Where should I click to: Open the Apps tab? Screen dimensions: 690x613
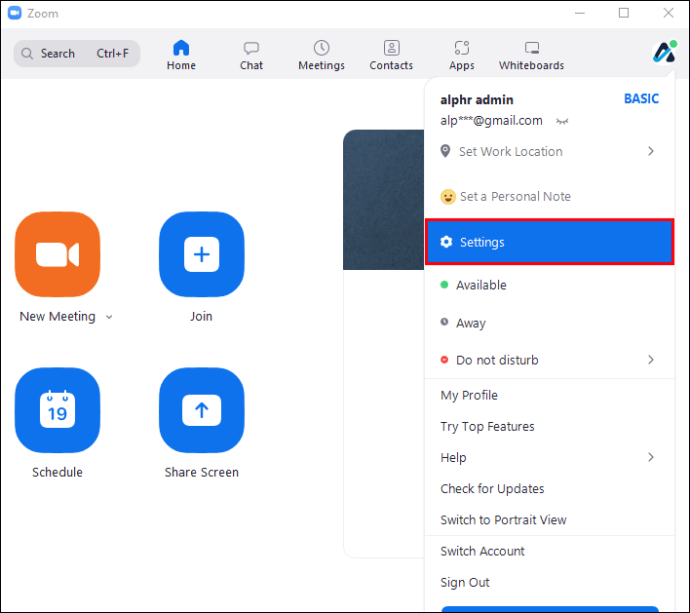[x=462, y=55]
